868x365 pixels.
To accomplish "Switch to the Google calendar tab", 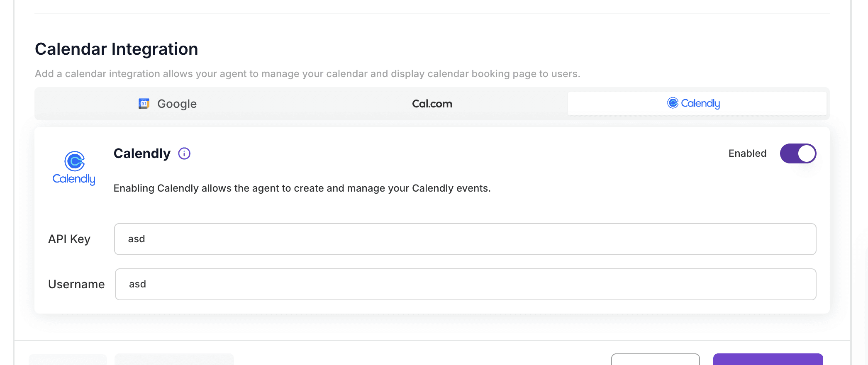I will click(x=168, y=104).
